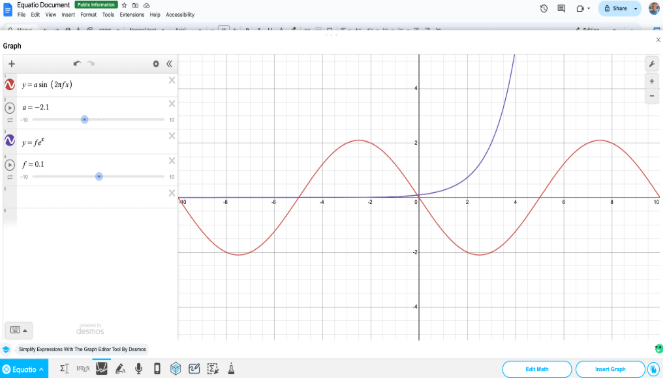Open the Handwriting Recognition tool
This screenshot has height=378, width=663.
(120, 369)
